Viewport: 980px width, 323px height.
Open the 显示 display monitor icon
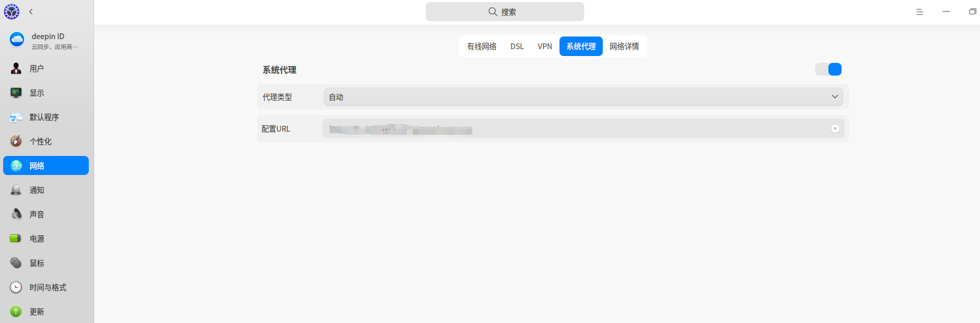(16, 93)
